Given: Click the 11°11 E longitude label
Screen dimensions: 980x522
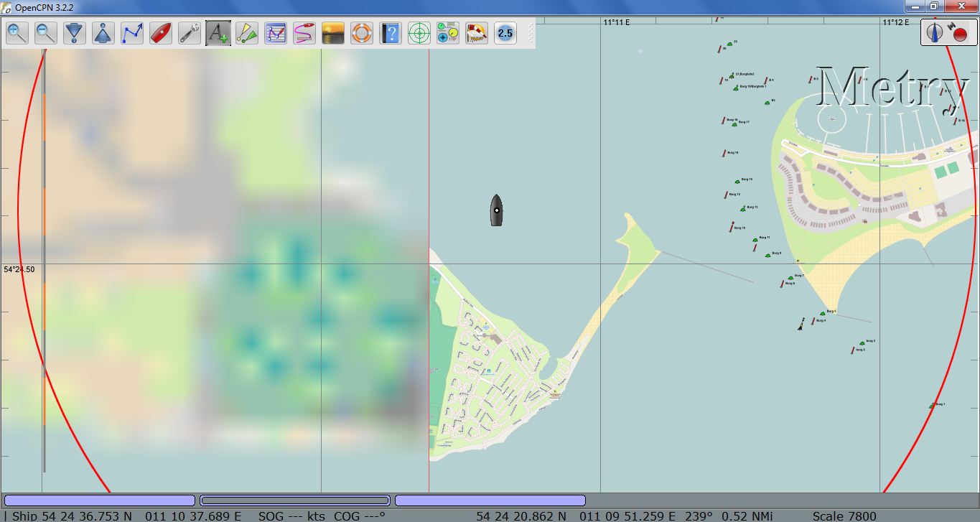Looking at the screenshot, I should click(x=616, y=22).
